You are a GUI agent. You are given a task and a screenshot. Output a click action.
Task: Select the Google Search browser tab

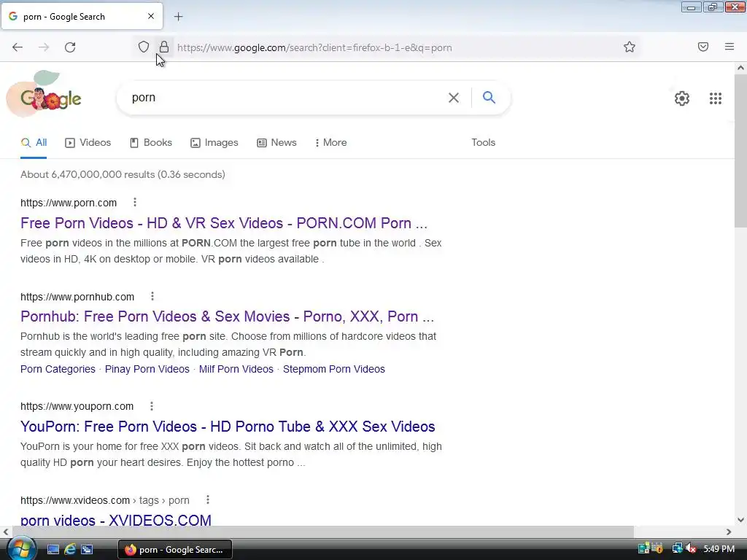(x=82, y=17)
